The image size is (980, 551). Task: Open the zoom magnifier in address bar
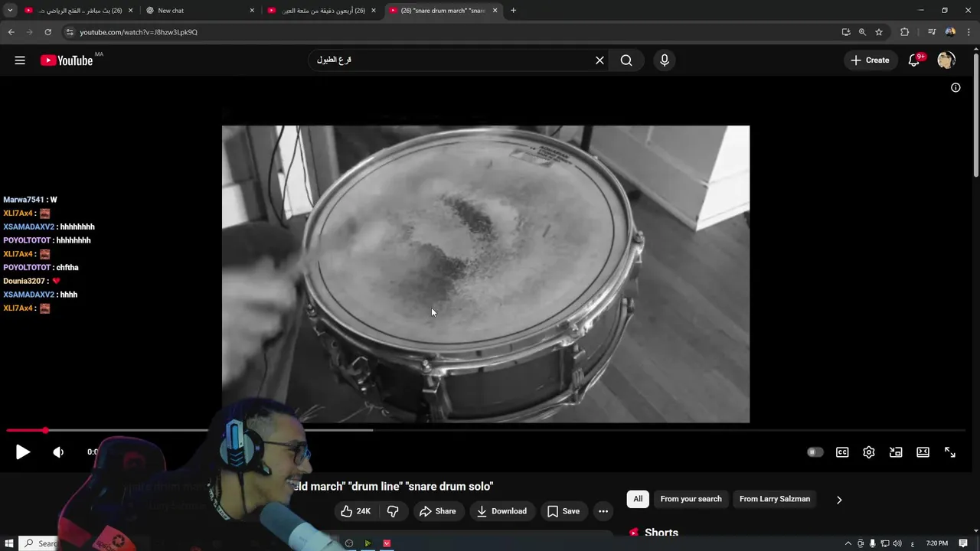click(862, 32)
